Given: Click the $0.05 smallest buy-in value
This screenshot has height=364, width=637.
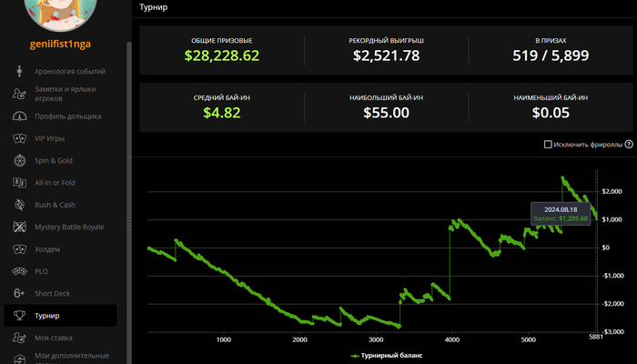Looking at the screenshot, I should (551, 113).
